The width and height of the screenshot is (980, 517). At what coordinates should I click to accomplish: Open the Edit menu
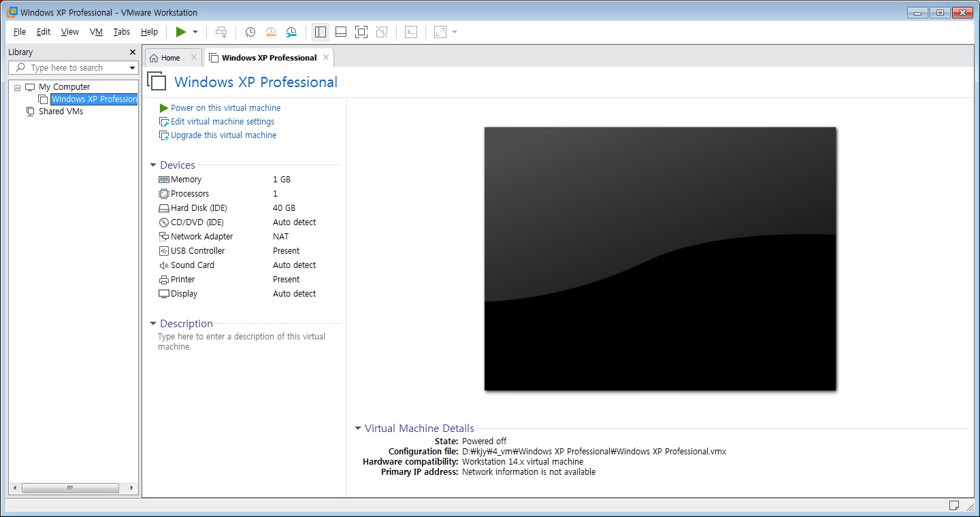(x=44, y=32)
